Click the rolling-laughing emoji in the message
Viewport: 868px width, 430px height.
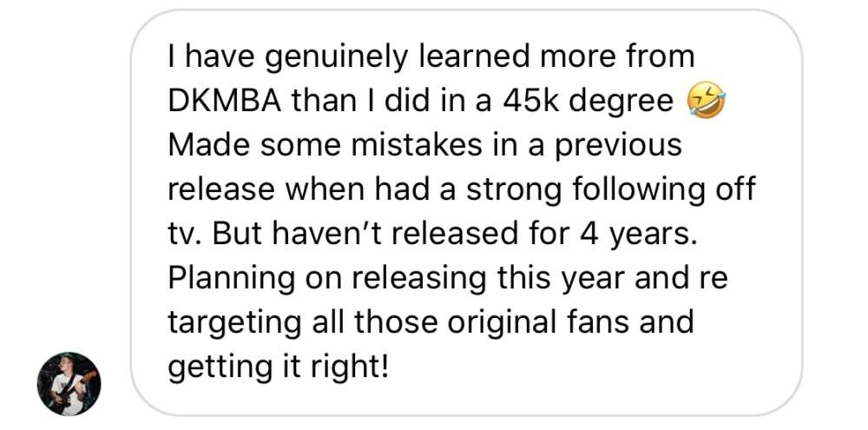coord(705,100)
